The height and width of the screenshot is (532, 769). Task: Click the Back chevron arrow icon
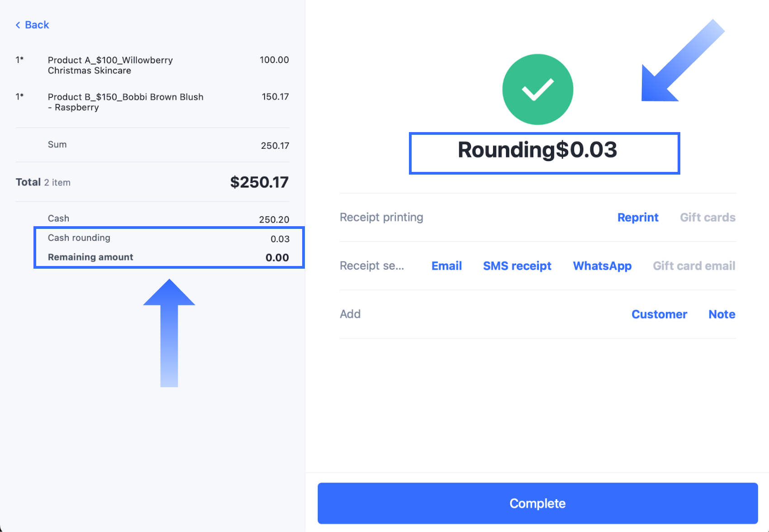(x=18, y=25)
